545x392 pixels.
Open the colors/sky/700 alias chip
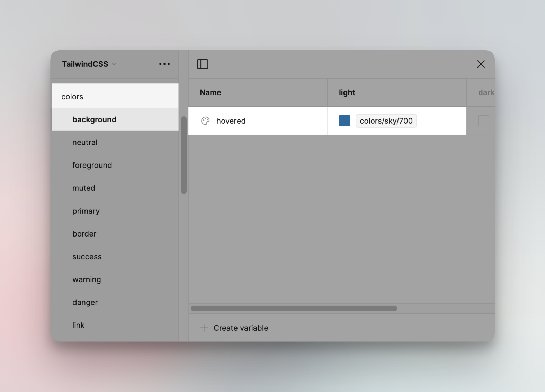pos(386,121)
